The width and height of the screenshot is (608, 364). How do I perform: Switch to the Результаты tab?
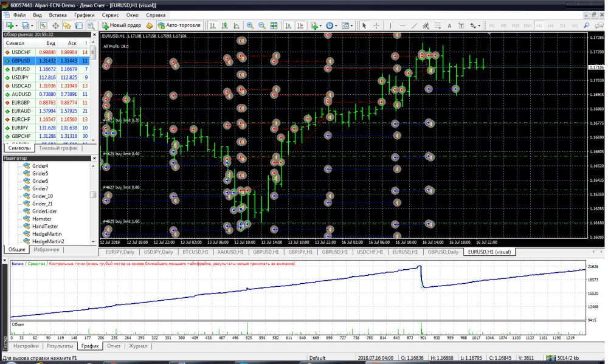(60, 346)
